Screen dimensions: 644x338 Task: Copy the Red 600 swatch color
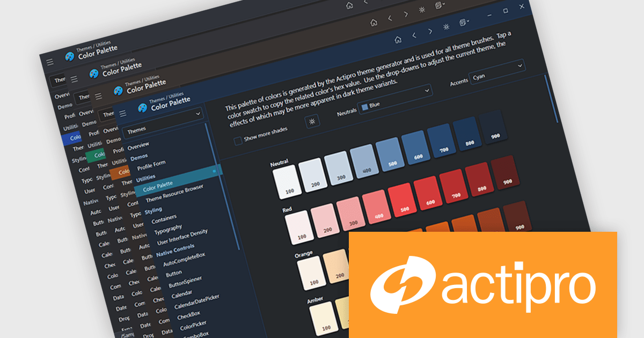pos(427,192)
